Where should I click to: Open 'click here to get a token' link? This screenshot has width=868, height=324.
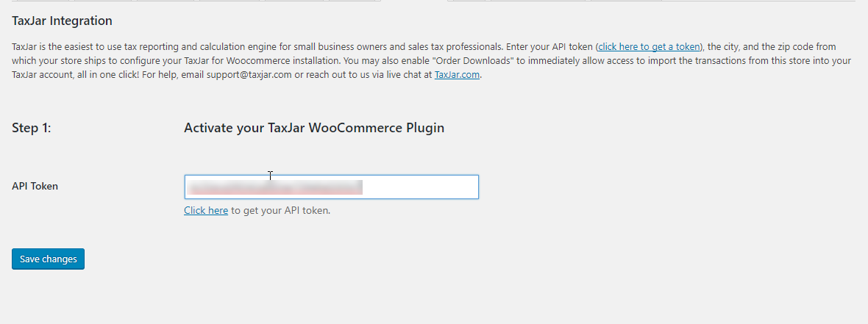pyautogui.click(x=650, y=46)
